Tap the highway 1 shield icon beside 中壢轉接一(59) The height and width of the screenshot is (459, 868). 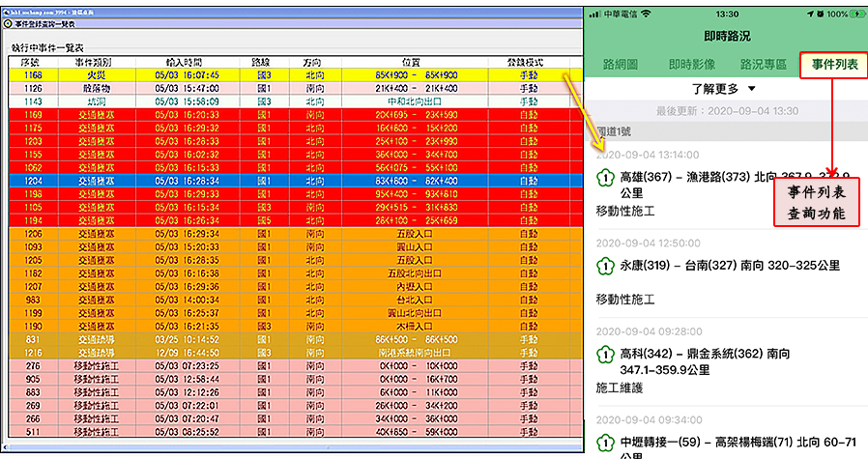pos(606,443)
